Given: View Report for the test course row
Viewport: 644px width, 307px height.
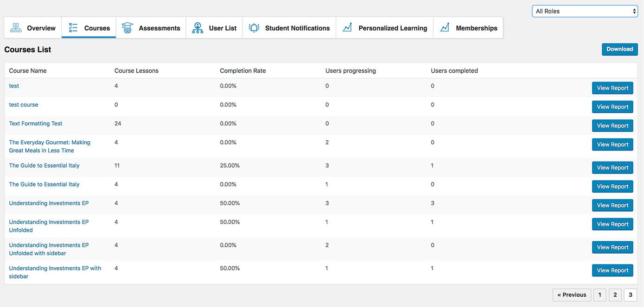Looking at the screenshot, I should pos(612,107).
